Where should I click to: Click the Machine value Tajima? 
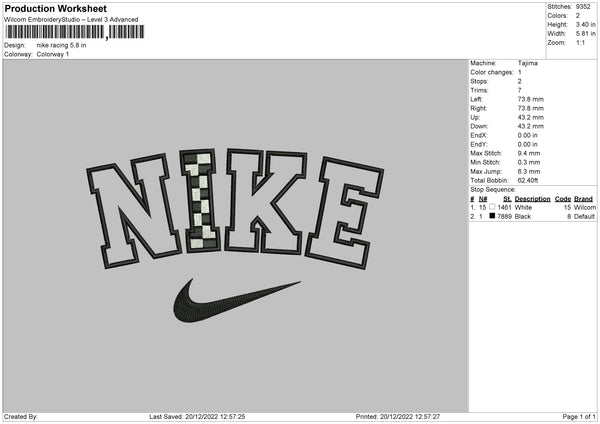(x=528, y=63)
